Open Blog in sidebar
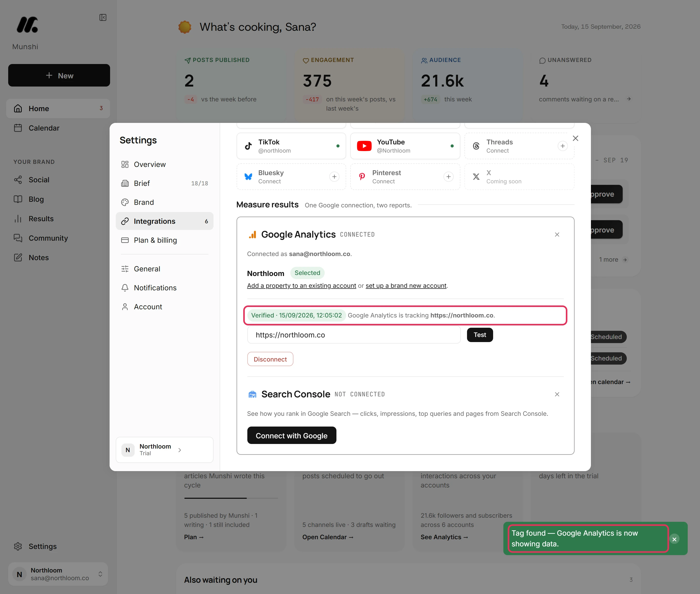Viewport: 700px width, 594px height. 58,199
